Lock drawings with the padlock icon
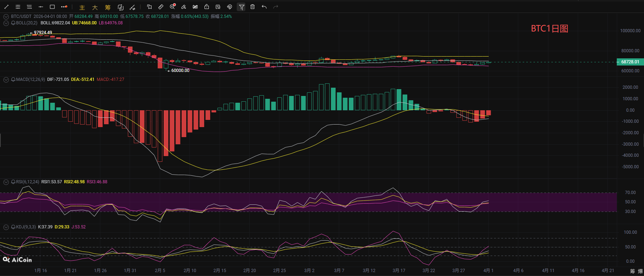 tap(207, 7)
